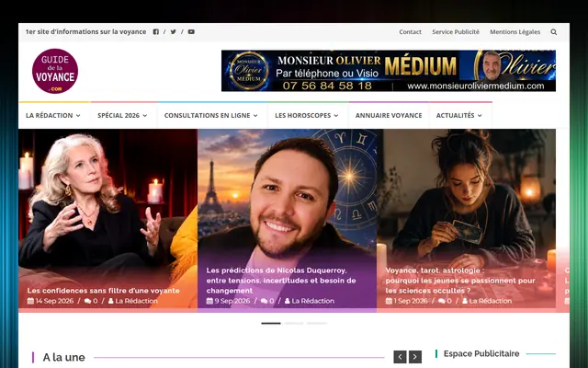588x368 pixels.
Task: Open article Les confidences sans filtre d'une voyante
Action: 103,291
